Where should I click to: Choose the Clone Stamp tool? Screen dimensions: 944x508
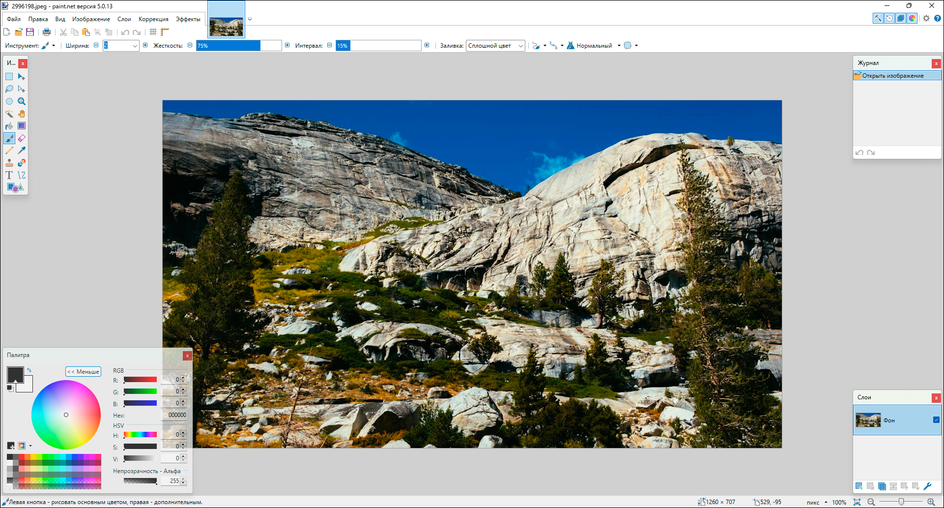point(9,163)
